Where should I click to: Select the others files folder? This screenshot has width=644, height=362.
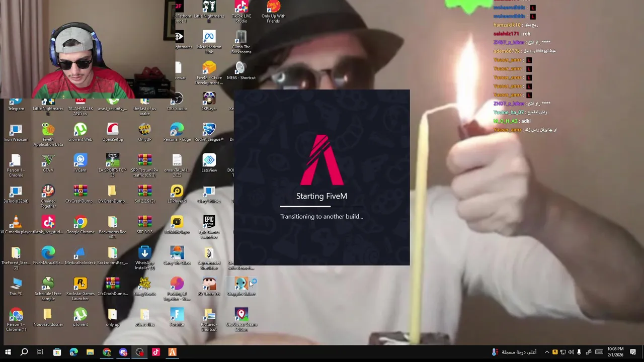(145, 317)
